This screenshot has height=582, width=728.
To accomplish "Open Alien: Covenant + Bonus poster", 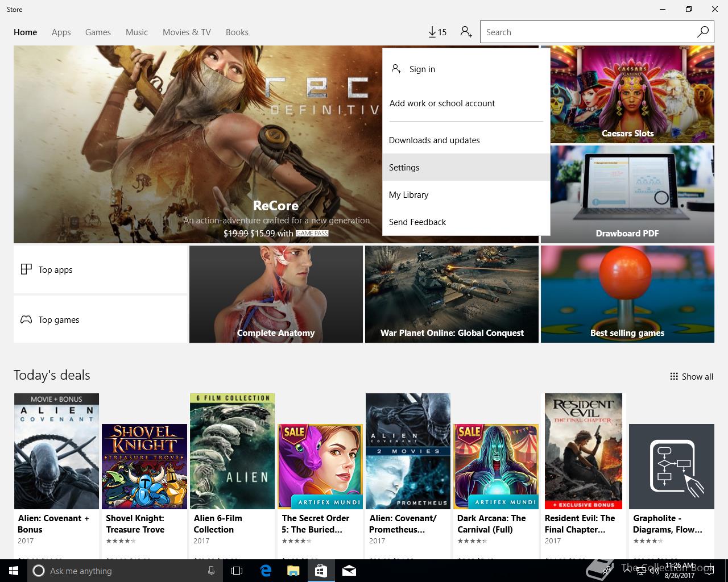I will click(56, 451).
